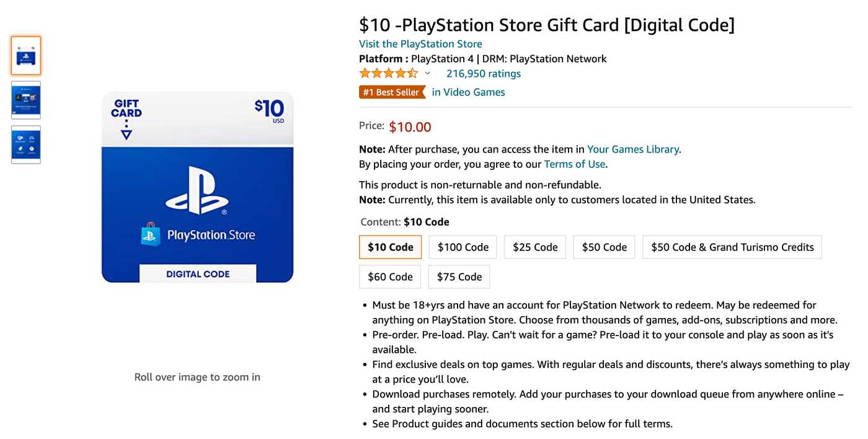Open Your Games Library link
The width and height of the screenshot is (868, 439).
click(632, 149)
